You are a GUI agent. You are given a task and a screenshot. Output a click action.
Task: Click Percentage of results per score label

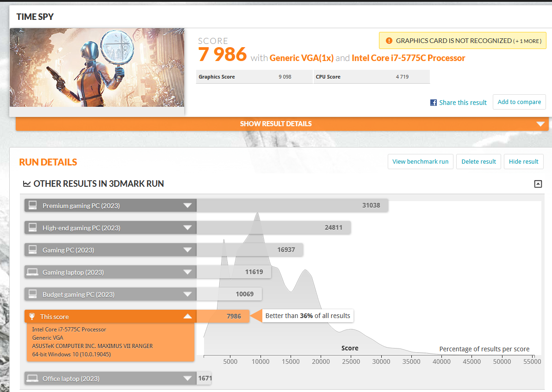[484, 349]
